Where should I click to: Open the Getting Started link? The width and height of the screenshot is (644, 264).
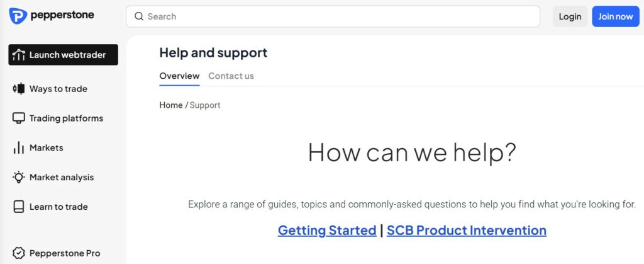tap(327, 230)
